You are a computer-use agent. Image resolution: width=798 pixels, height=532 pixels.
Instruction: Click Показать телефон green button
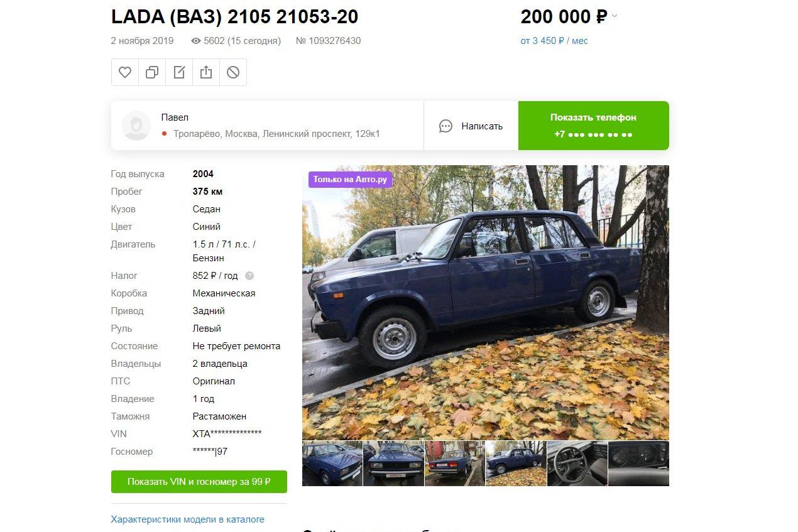[593, 126]
